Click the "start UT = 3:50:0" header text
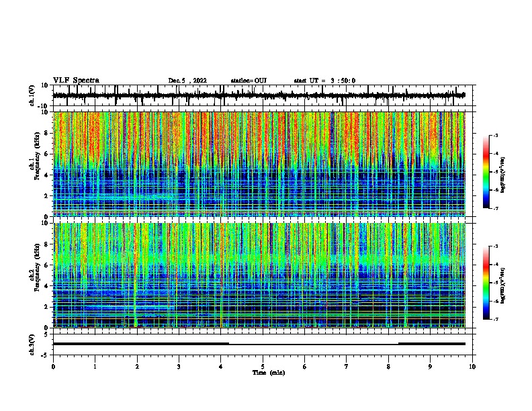Screen dimensions: 532x411 (x=324, y=81)
